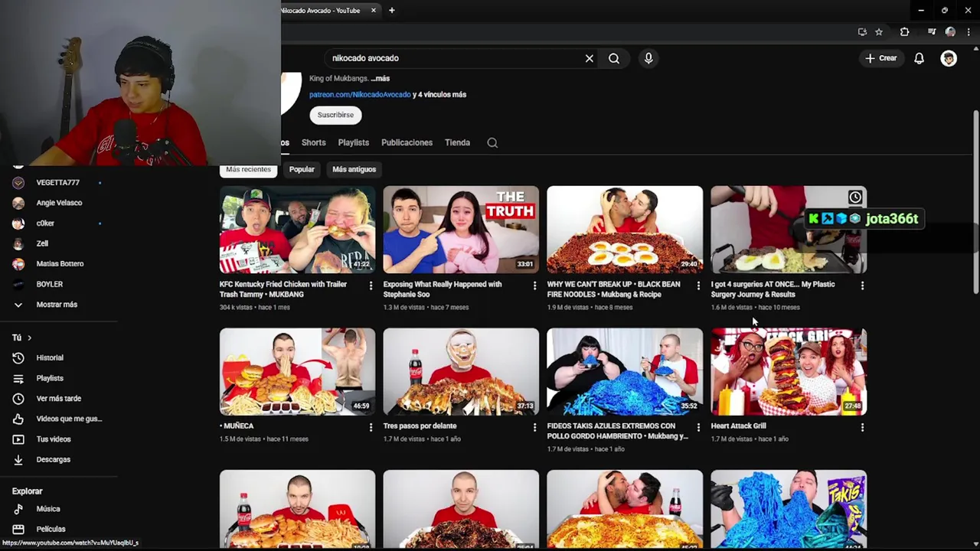Image resolution: width=980 pixels, height=551 pixels.
Task: Expand Mostrar más subscriptions
Action: [x=57, y=305]
